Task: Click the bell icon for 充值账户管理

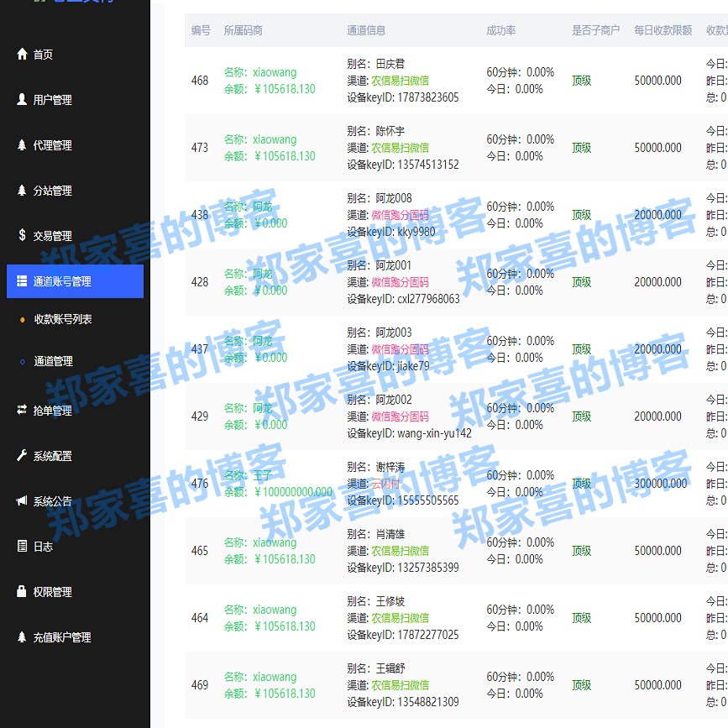Action: point(22,636)
